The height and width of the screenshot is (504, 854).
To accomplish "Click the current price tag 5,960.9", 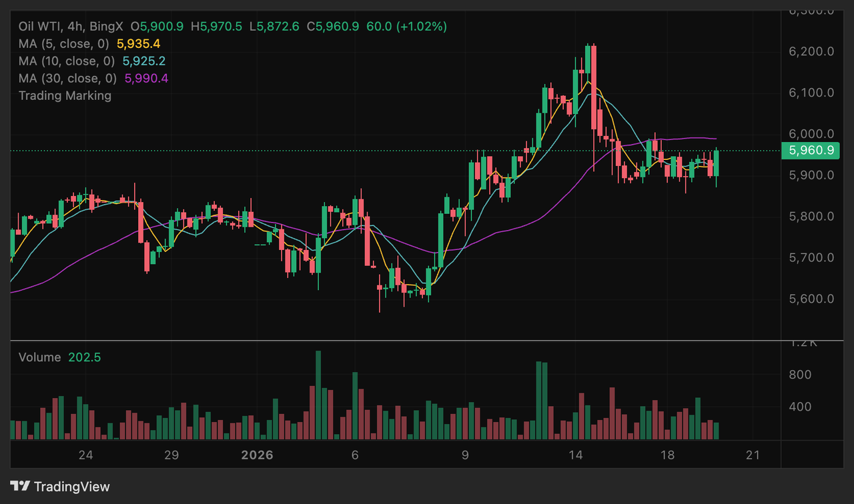I will (x=811, y=151).
